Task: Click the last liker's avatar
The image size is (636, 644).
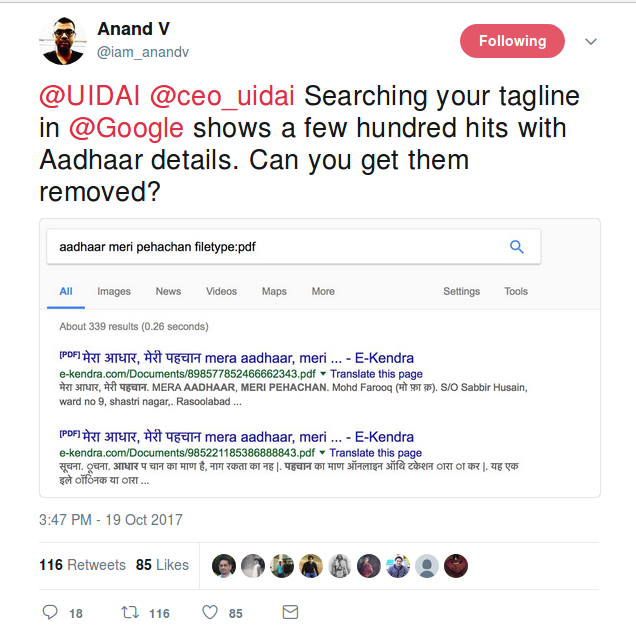Action: pyautogui.click(x=456, y=565)
